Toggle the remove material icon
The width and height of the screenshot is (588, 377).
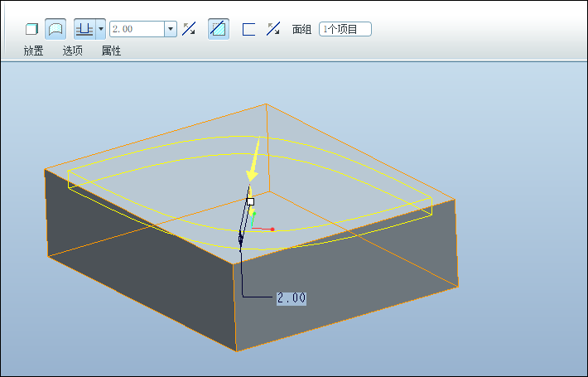tap(219, 29)
